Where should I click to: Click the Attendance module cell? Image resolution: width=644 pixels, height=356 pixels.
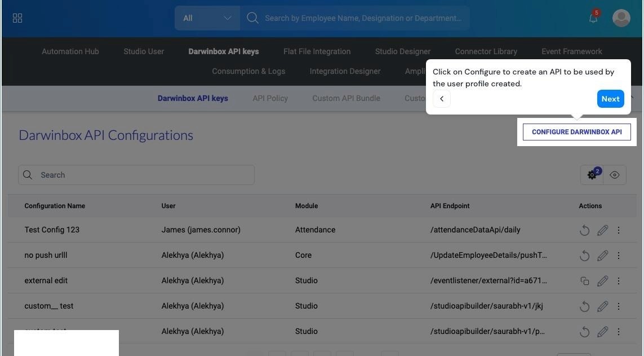[315, 230]
